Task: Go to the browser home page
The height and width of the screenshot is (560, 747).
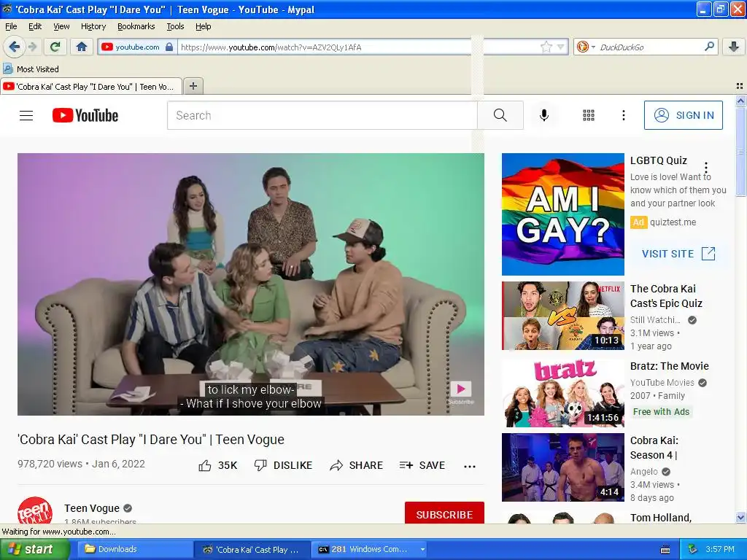Action: (x=82, y=47)
